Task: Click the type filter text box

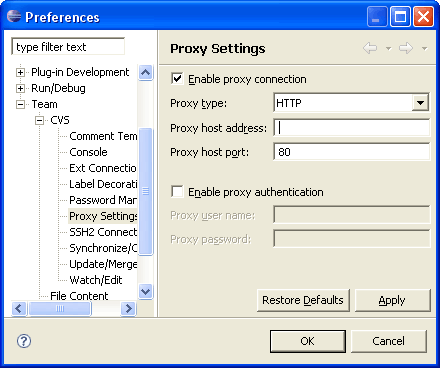Action: 68,47
